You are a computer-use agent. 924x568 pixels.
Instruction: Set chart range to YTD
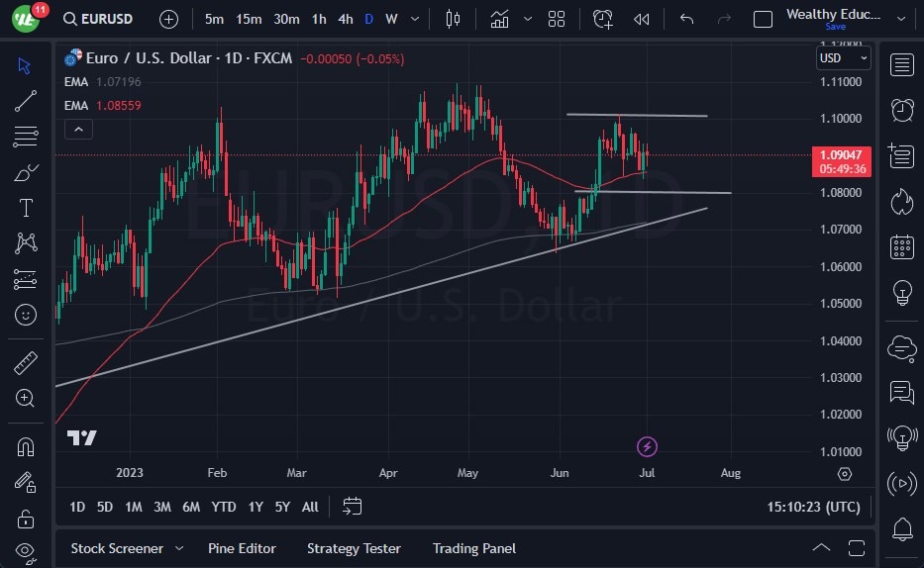tap(224, 507)
